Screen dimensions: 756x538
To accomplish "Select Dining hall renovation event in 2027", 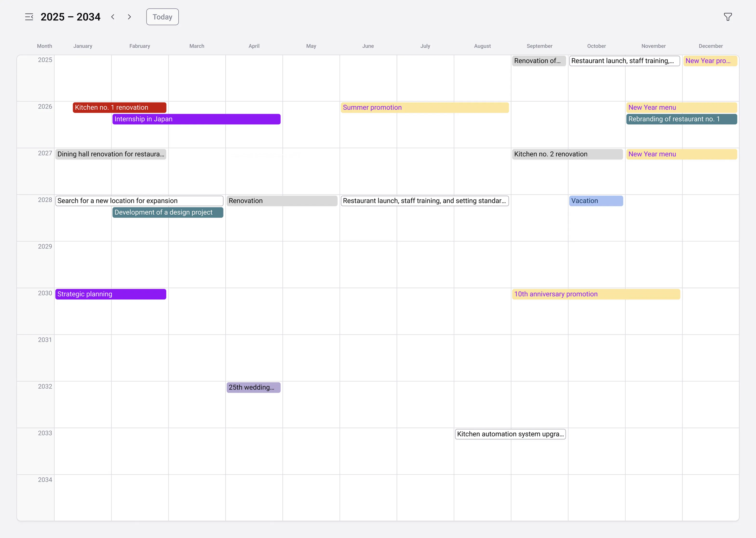I will [x=111, y=154].
